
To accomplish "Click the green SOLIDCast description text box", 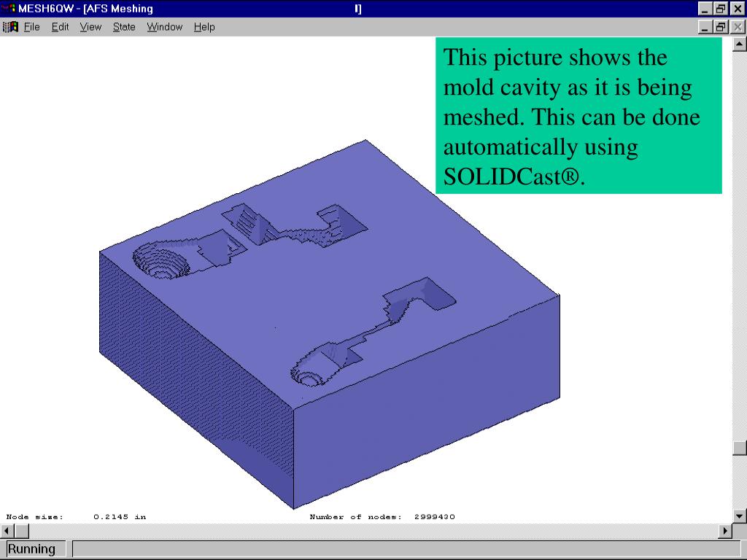I will click(578, 116).
